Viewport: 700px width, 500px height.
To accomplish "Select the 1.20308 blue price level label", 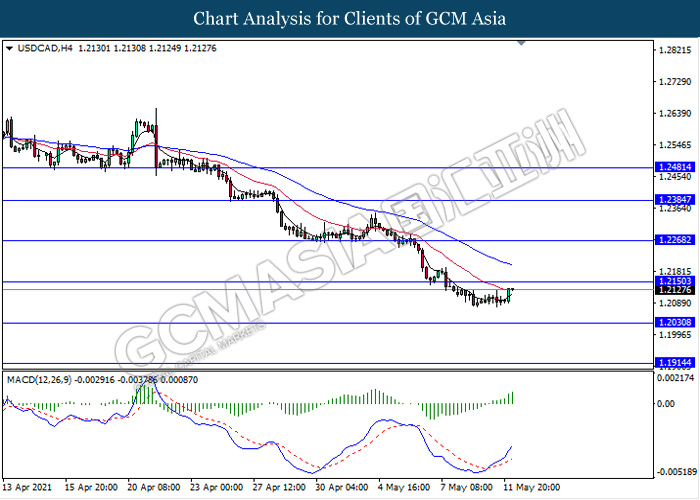I will pyautogui.click(x=675, y=322).
